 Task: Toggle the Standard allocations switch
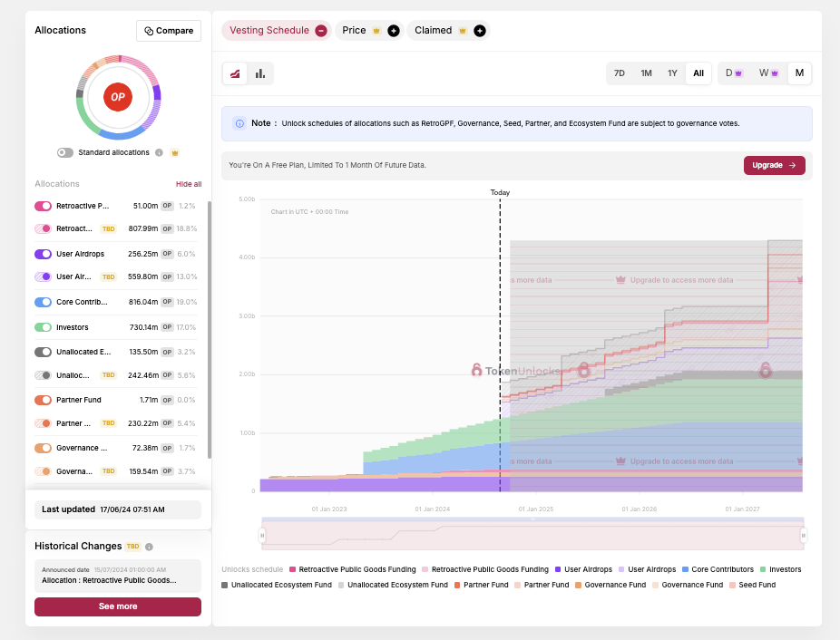point(65,152)
